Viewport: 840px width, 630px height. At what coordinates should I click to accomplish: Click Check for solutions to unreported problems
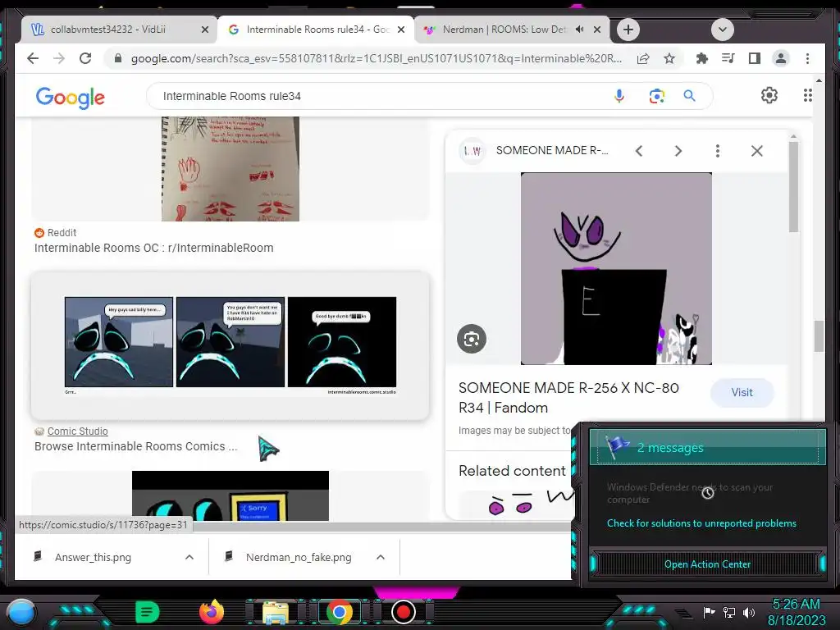(701, 523)
